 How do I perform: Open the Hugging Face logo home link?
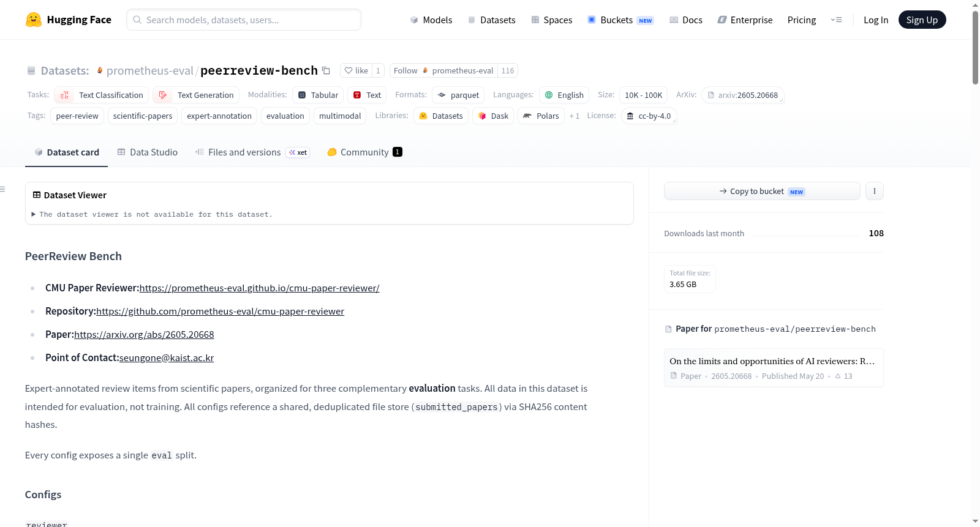point(69,20)
